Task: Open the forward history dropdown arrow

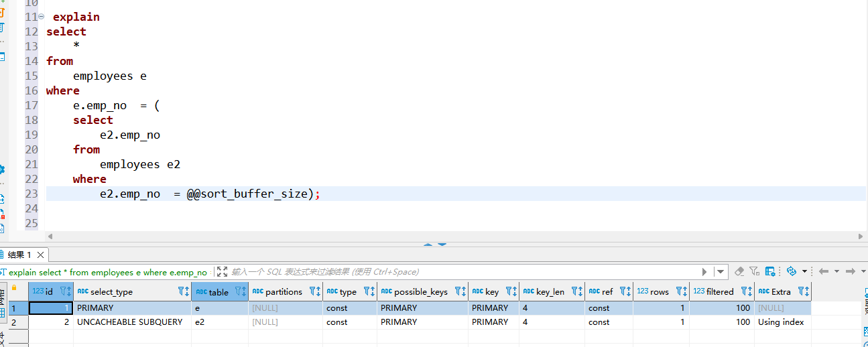Action: point(863,272)
